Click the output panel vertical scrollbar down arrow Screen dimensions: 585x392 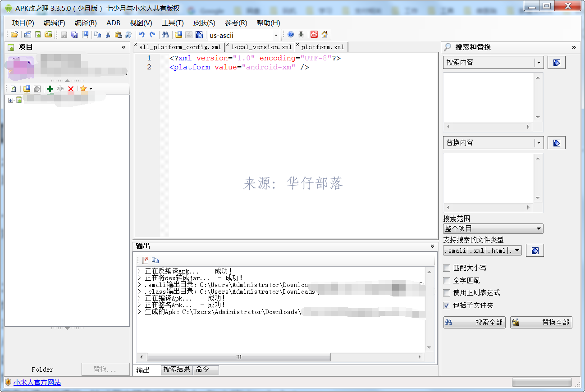click(429, 347)
